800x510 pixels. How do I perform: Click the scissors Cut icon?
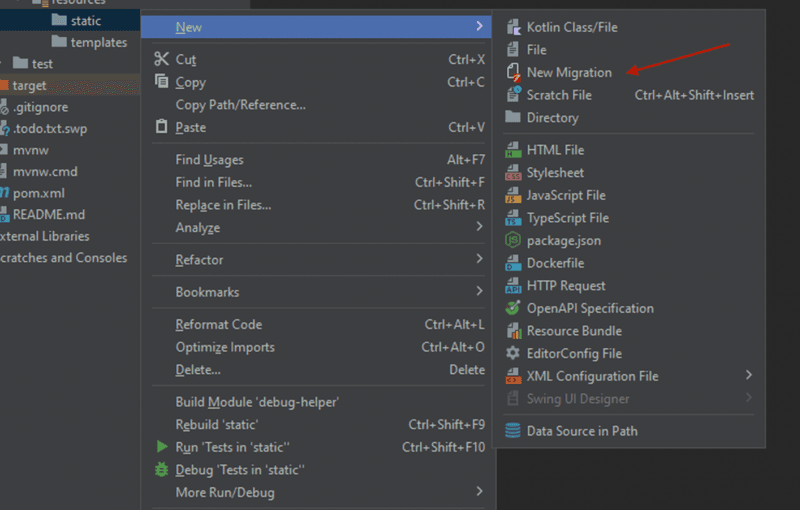coord(161,59)
